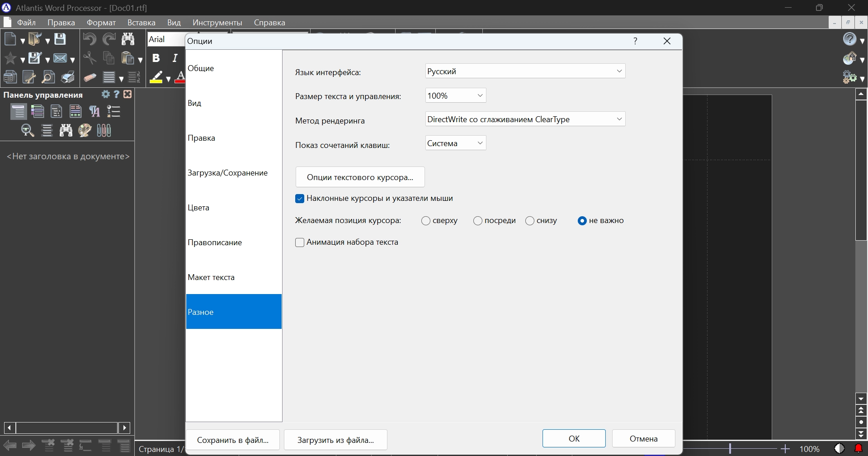Click the yellow highlighter color icon
868x456 pixels.
156,77
